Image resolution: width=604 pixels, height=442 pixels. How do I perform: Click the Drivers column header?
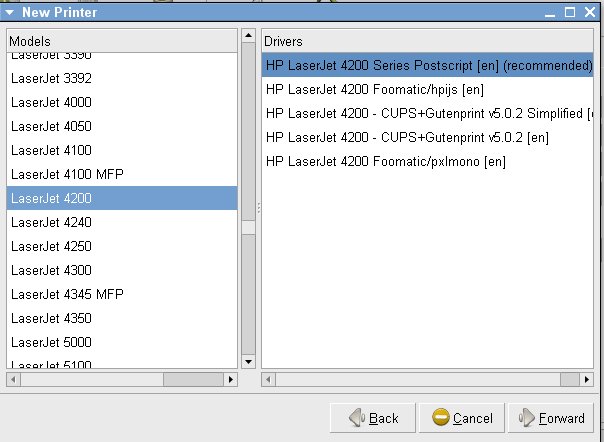tap(427, 41)
